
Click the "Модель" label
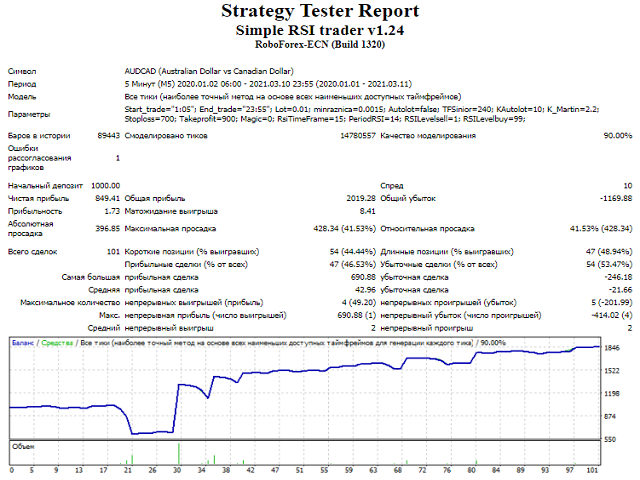[22, 97]
